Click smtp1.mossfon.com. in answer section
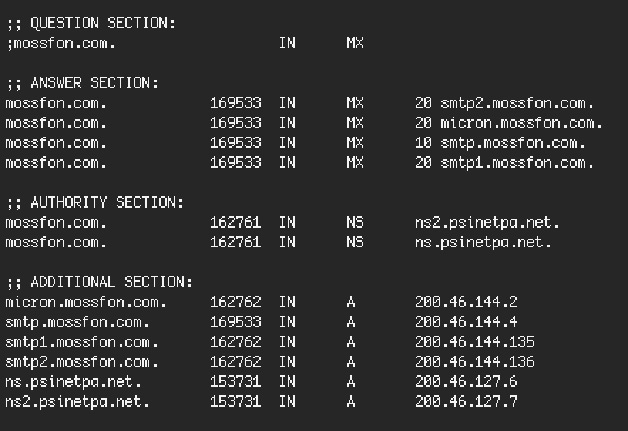Image resolution: width=628 pixels, height=431 pixels. [x=517, y=163]
